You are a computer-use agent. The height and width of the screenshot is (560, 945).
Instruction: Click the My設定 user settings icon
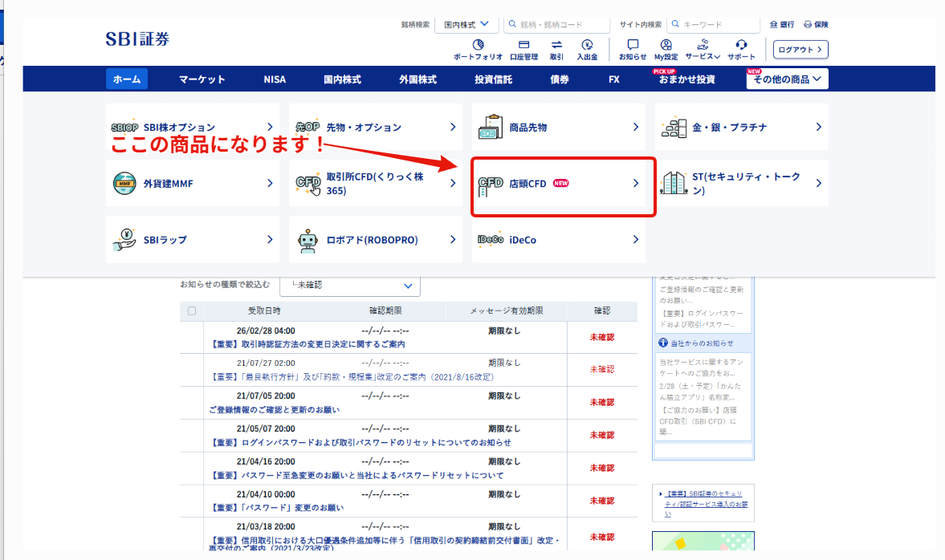[666, 45]
